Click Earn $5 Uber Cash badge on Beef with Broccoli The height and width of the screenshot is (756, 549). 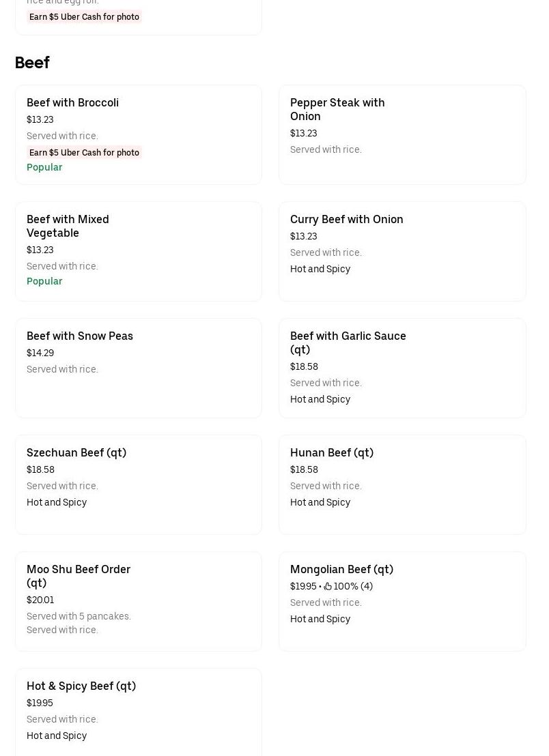point(84,153)
